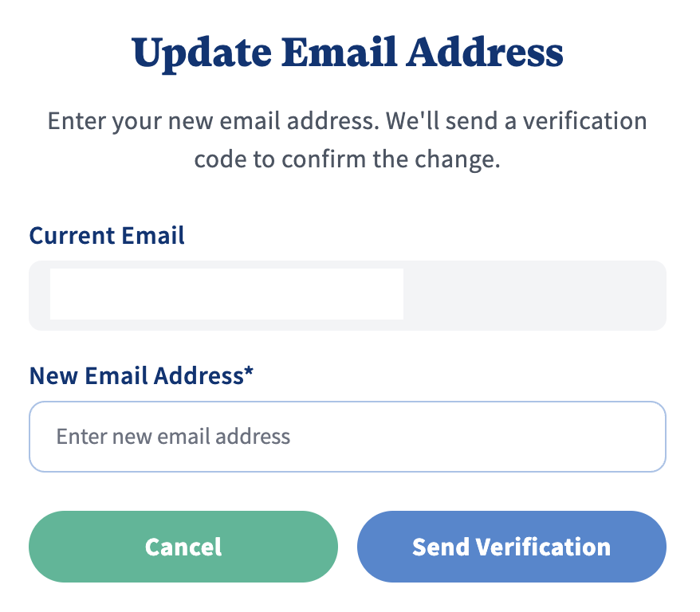This screenshot has height=612, width=700.
Task: Focus the New Email Address input field
Action: tap(348, 437)
